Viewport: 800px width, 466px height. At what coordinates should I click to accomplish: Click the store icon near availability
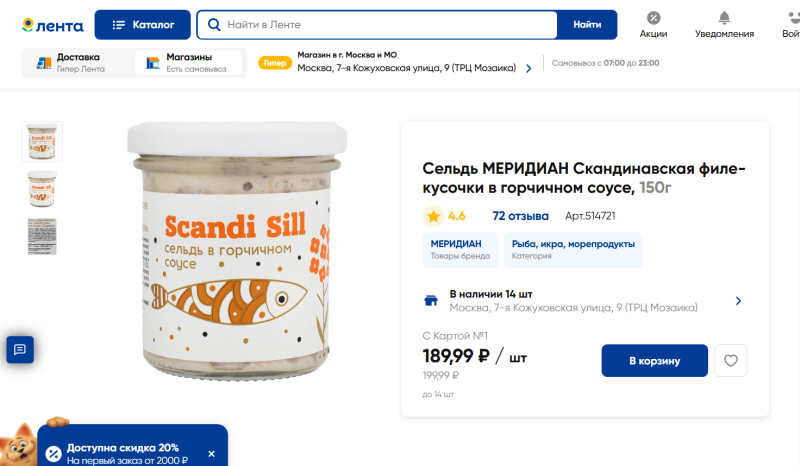(x=432, y=300)
